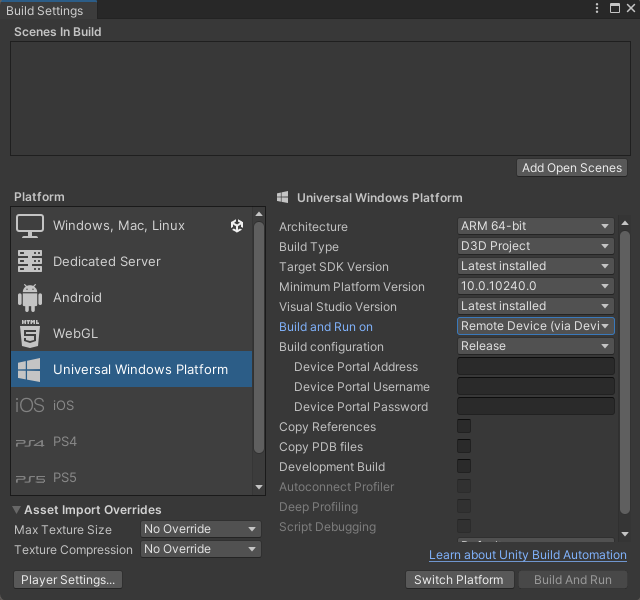The width and height of the screenshot is (640, 600).
Task: Open the Build Type dropdown
Action: click(x=536, y=246)
